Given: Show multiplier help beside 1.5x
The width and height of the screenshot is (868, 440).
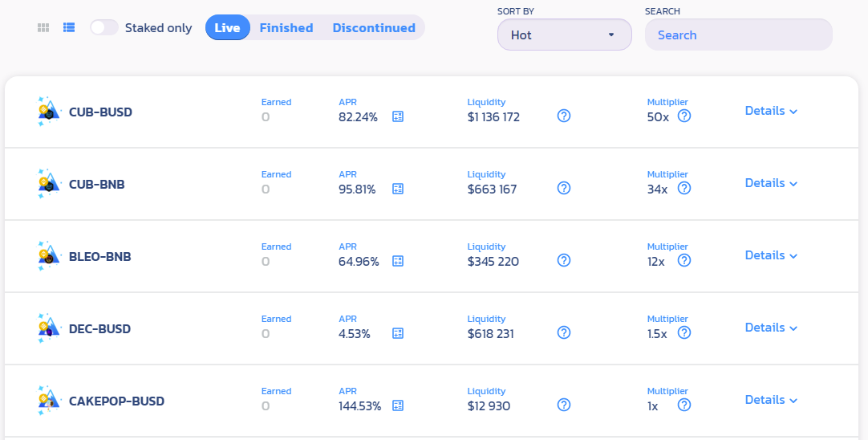Looking at the screenshot, I should tap(684, 332).
